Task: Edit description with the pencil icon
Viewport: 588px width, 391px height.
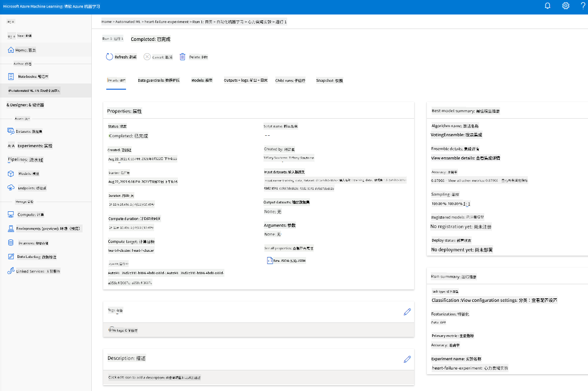Action: pos(407,359)
